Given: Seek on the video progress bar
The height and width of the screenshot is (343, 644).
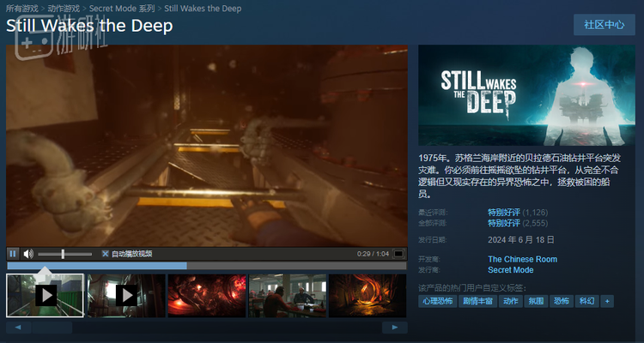Looking at the screenshot, I should pos(207,266).
